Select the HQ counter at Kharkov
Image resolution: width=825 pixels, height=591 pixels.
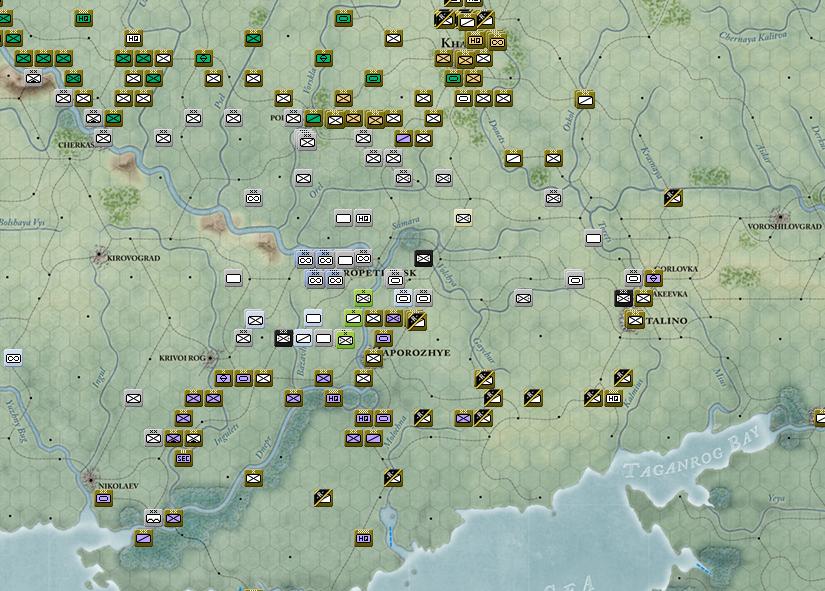coord(475,40)
